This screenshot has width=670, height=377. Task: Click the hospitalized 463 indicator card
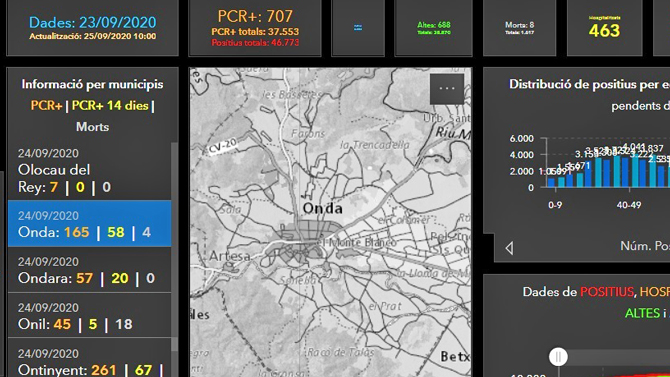[x=604, y=28]
